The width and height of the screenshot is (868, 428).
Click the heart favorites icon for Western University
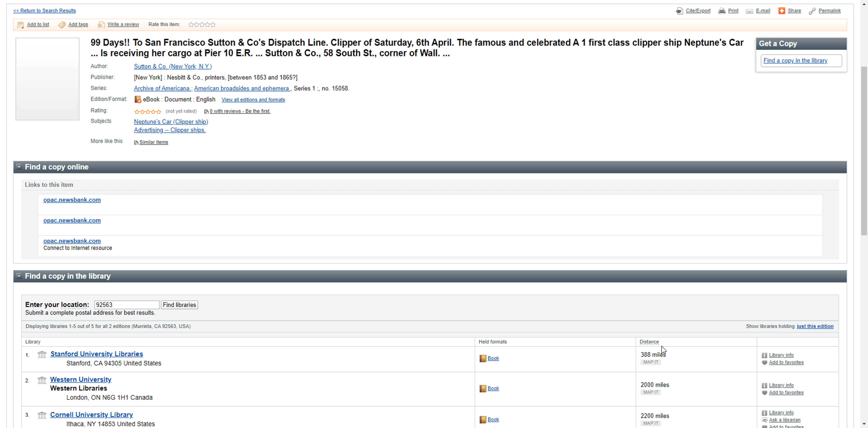[x=765, y=393]
